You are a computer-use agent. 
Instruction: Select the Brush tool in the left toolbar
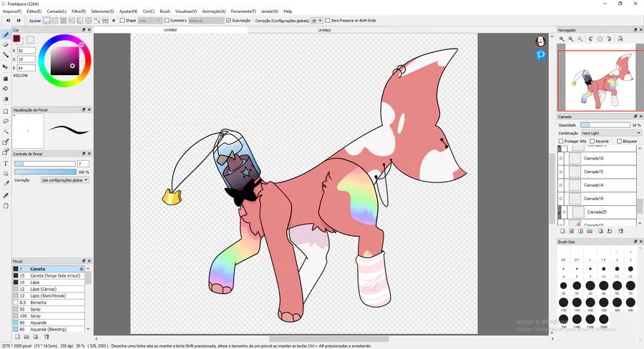coord(6,35)
